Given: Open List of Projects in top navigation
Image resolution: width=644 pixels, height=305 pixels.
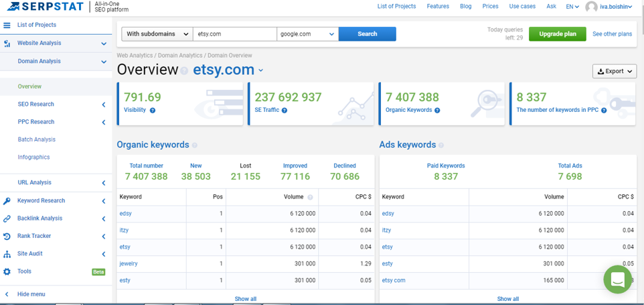Looking at the screenshot, I should tap(397, 6).
